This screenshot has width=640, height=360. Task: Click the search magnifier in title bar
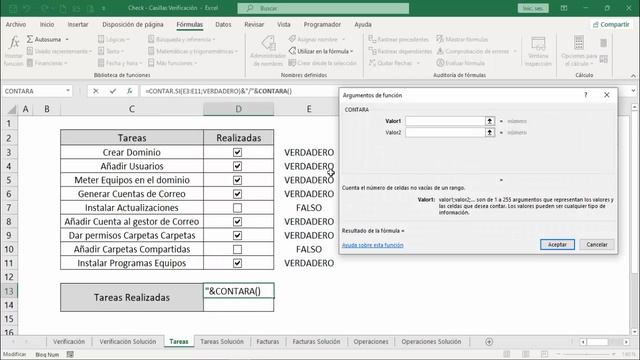point(250,8)
